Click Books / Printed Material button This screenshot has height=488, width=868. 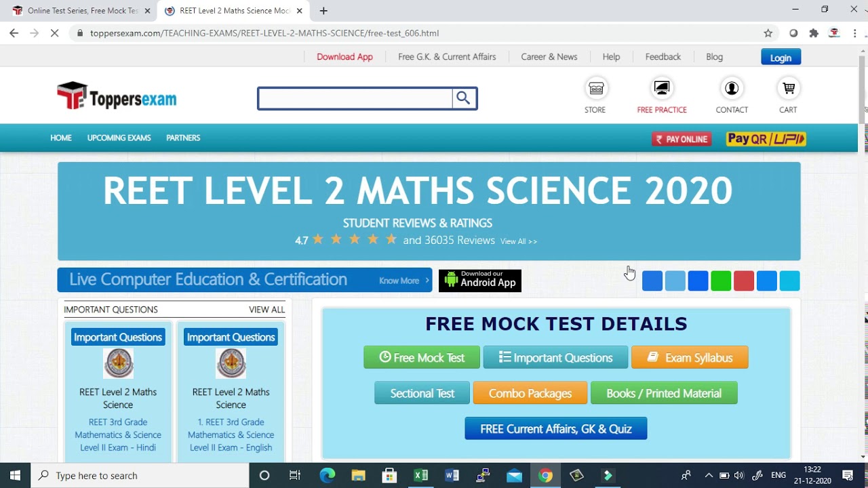click(664, 393)
